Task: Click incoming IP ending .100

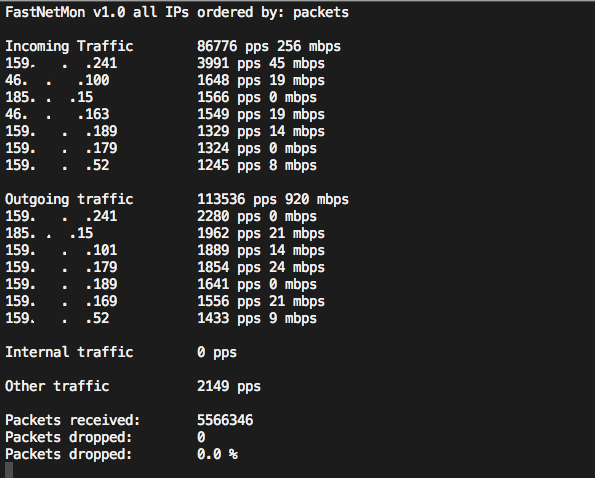Action: pyautogui.click(x=57, y=80)
